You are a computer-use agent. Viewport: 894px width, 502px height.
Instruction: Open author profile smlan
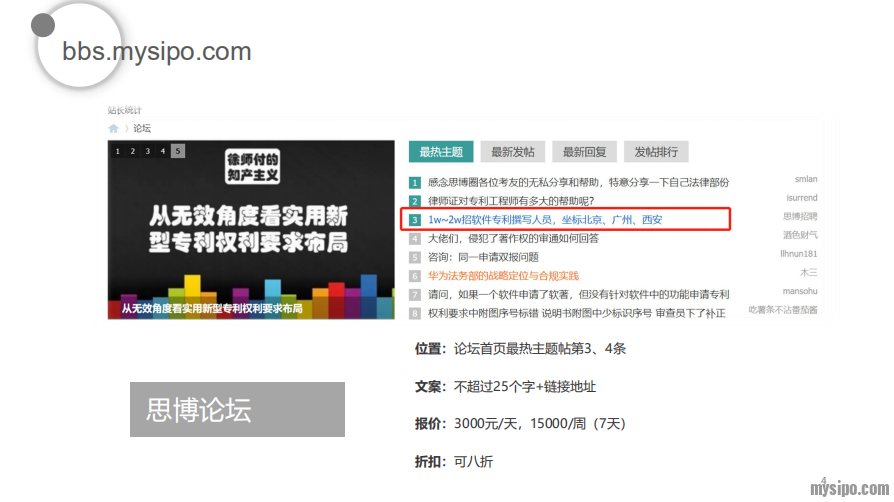click(x=806, y=179)
